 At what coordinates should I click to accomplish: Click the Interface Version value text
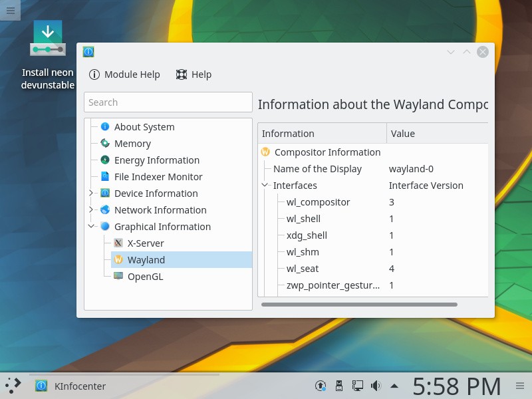click(x=426, y=186)
